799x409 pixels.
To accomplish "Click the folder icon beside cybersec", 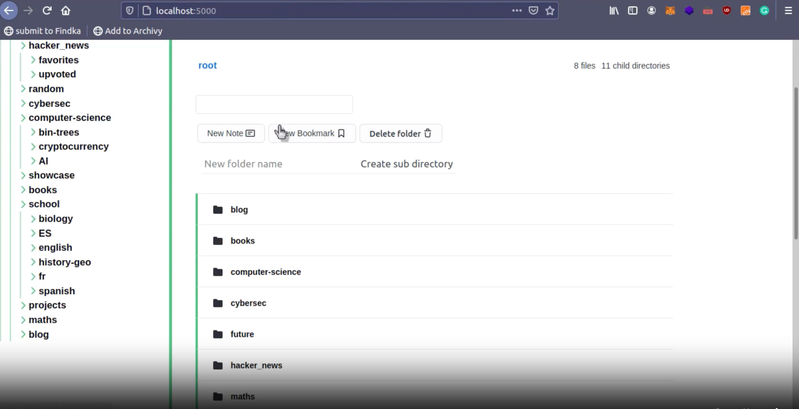I will point(218,303).
